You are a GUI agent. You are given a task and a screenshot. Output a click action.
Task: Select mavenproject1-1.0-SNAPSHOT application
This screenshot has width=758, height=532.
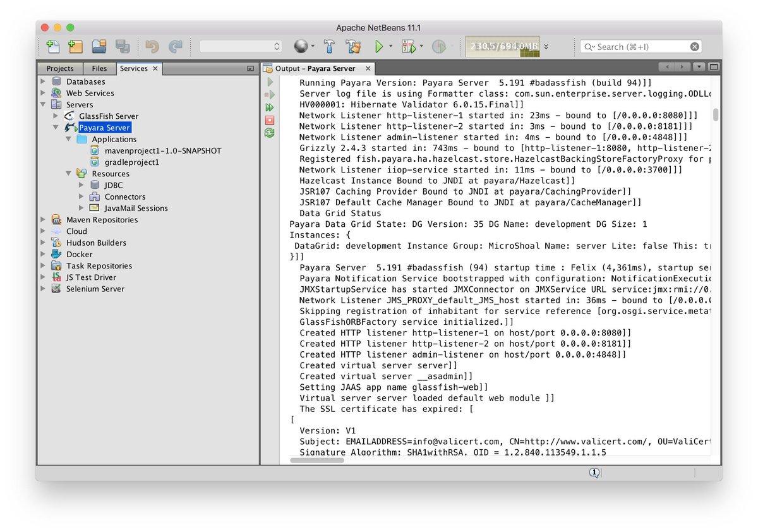162,150
